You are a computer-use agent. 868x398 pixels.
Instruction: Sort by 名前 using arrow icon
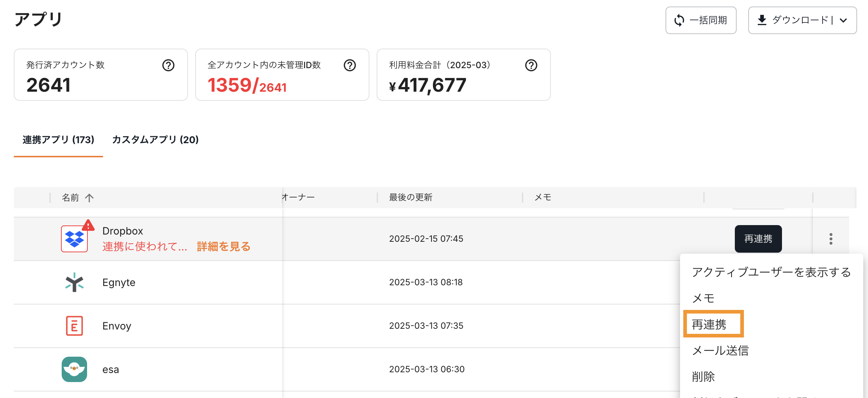(x=89, y=198)
